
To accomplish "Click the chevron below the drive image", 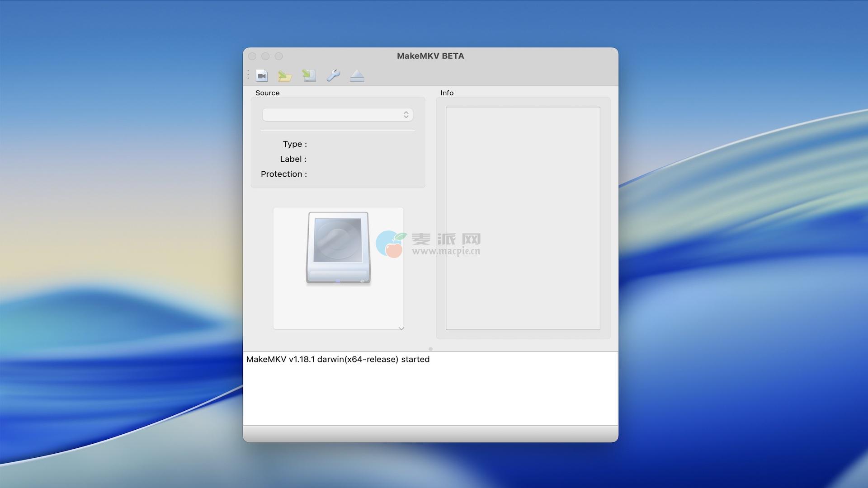I will 401,328.
